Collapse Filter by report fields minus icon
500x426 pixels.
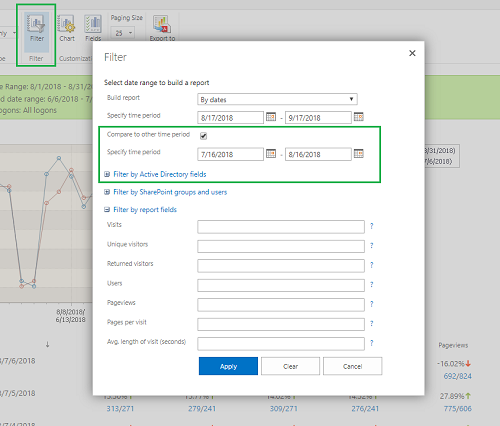coord(107,210)
